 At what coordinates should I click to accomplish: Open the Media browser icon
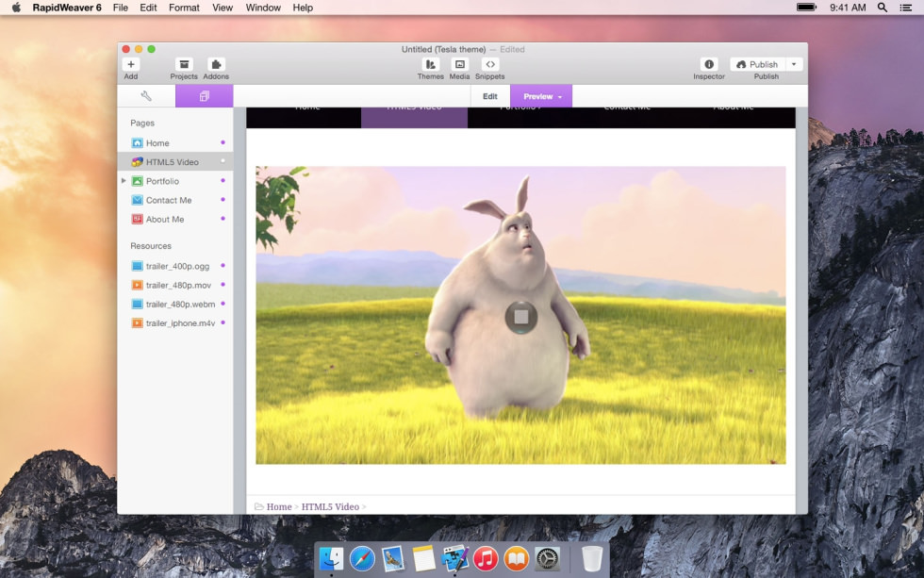coord(460,64)
